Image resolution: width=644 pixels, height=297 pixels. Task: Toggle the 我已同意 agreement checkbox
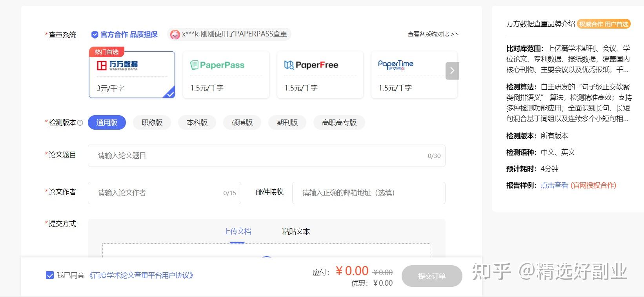(x=50, y=275)
